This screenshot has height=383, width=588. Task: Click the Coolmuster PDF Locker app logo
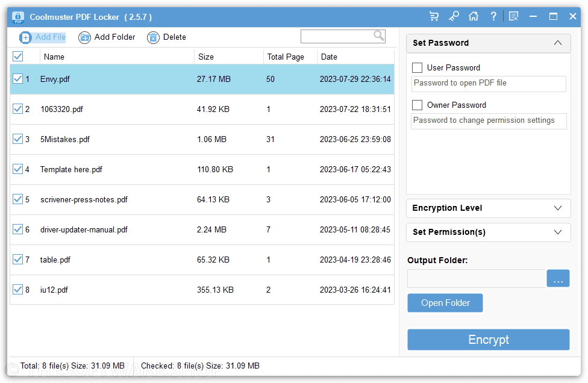[x=18, y=17]
